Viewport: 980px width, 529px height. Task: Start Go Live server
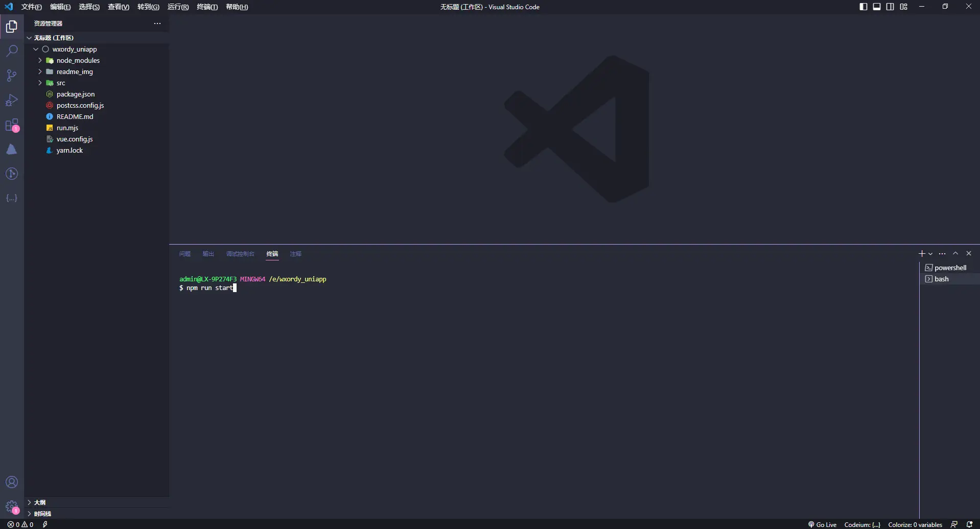point(822,524)
